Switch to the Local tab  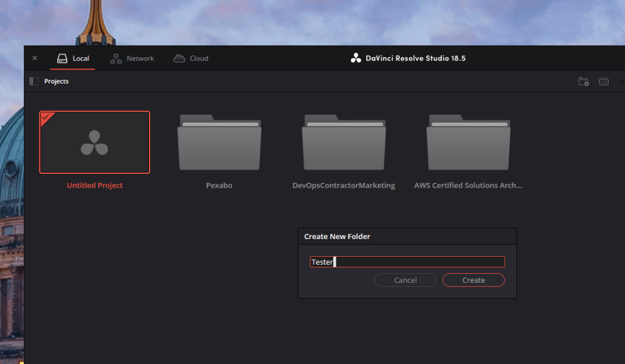[x=73, y=58]
